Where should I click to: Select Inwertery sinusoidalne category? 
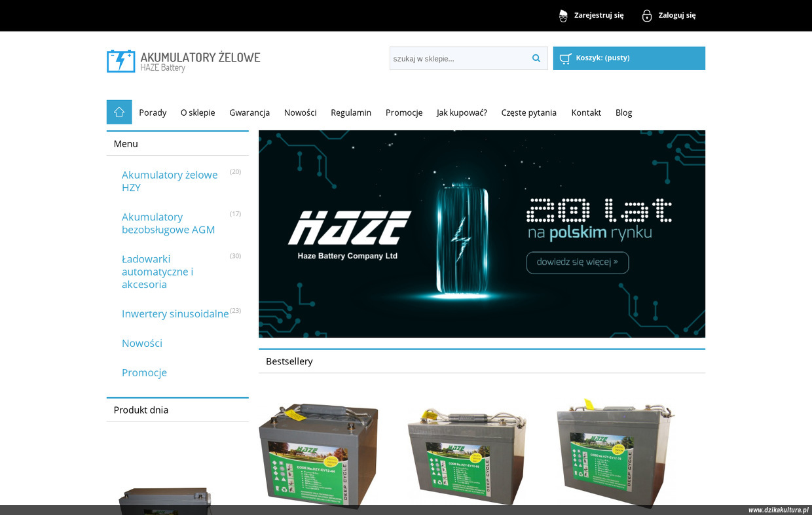coord(175,313)
